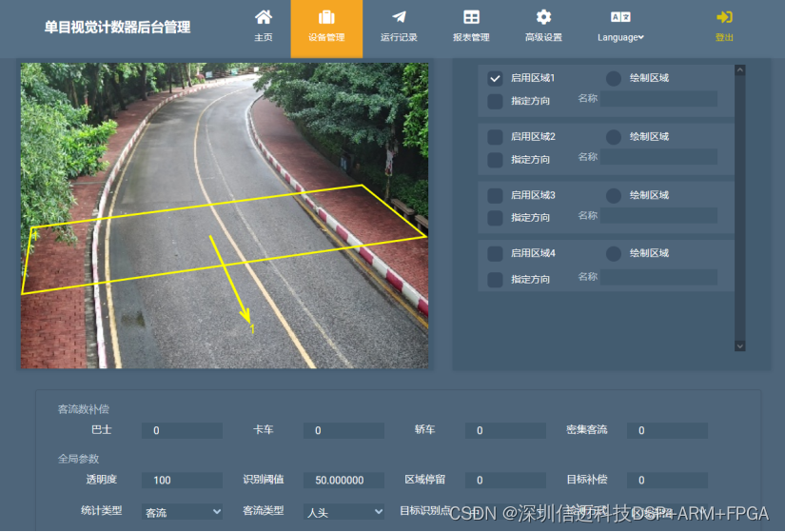Click the camera preview road image
The image size is (785, 532).
[x=225, y=215]
